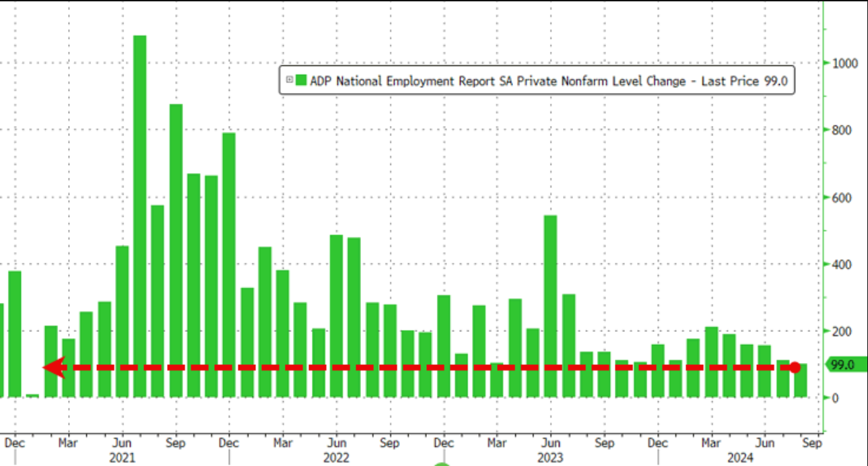Click the 1000 label on the y-axis
Viewport: 868px width, 466px height.
pyautogui.click(x=844, y=63)
